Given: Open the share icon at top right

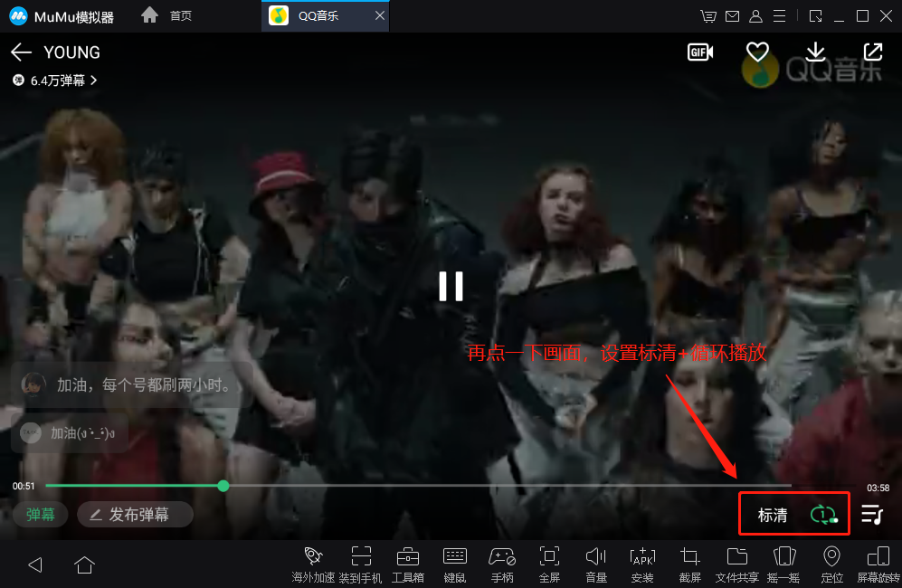Looking at the screenshot, I should pos(873,52).
